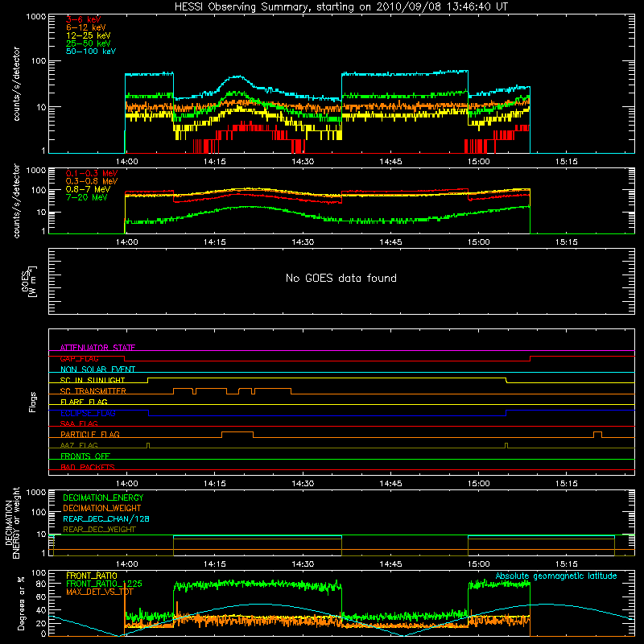Click the 1000 y-axis value of keV panel
Image resolution: width=644 pixels, height=644 pixels.
click(36, 17)
